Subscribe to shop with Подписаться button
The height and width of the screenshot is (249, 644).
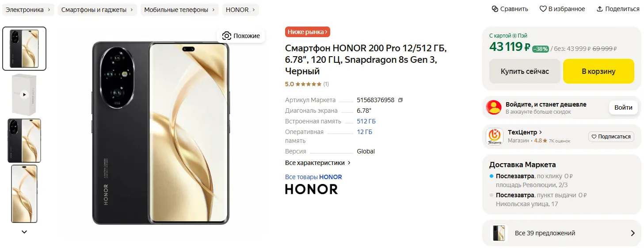pyautogui.click(x=611, y=137)
